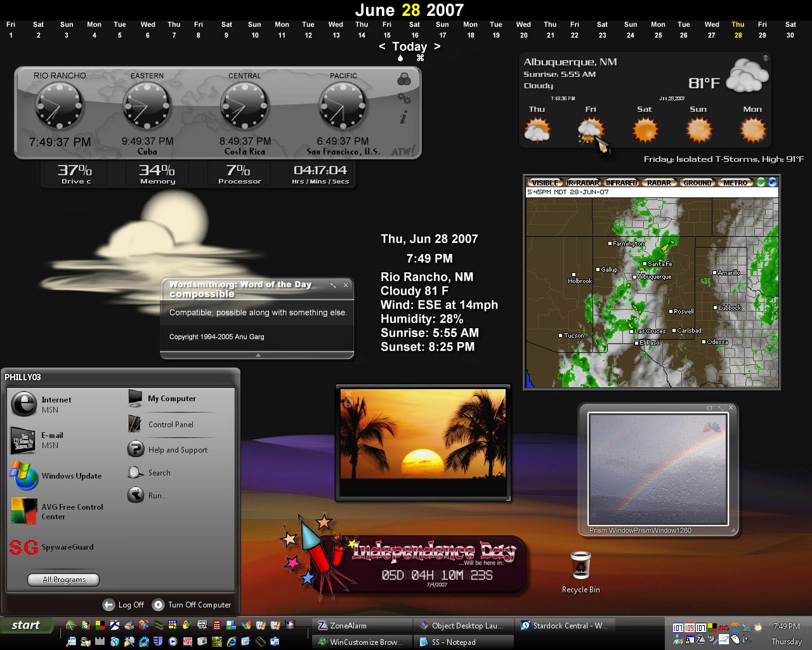Image resolution: width=812 pixels, height=650 pixels.
Task: Click the Log Off button
Action: pyautogui.click(x=124, y=605)
